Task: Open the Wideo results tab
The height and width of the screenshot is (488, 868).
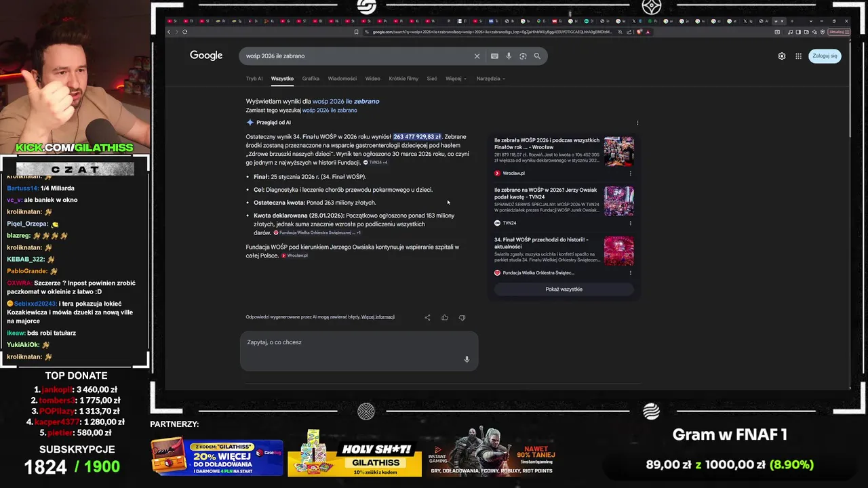Action: pos(372,79)
